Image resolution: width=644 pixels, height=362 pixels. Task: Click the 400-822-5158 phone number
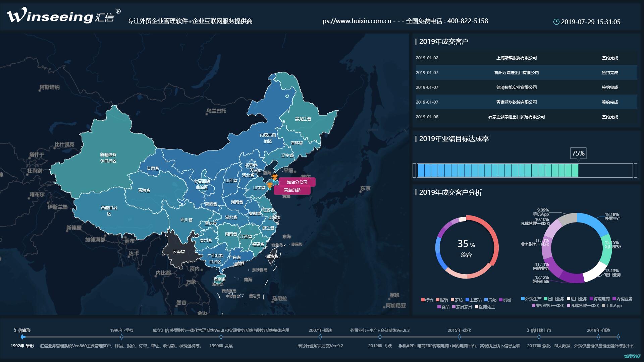pos(469,21)
